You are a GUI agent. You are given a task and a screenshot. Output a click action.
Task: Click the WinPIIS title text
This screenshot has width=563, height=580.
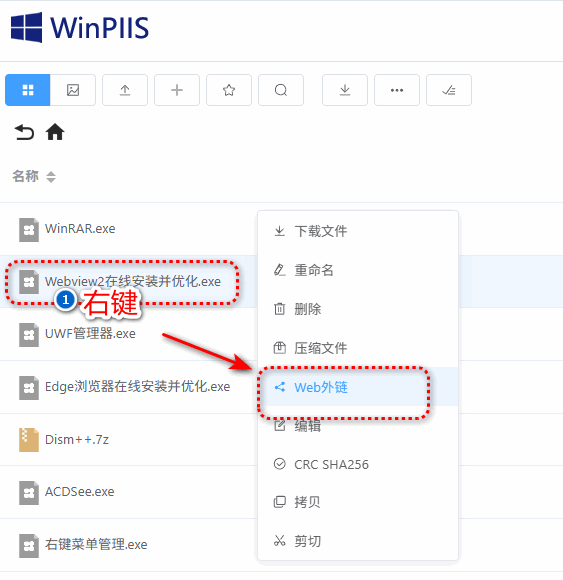[x=100, y=28]
